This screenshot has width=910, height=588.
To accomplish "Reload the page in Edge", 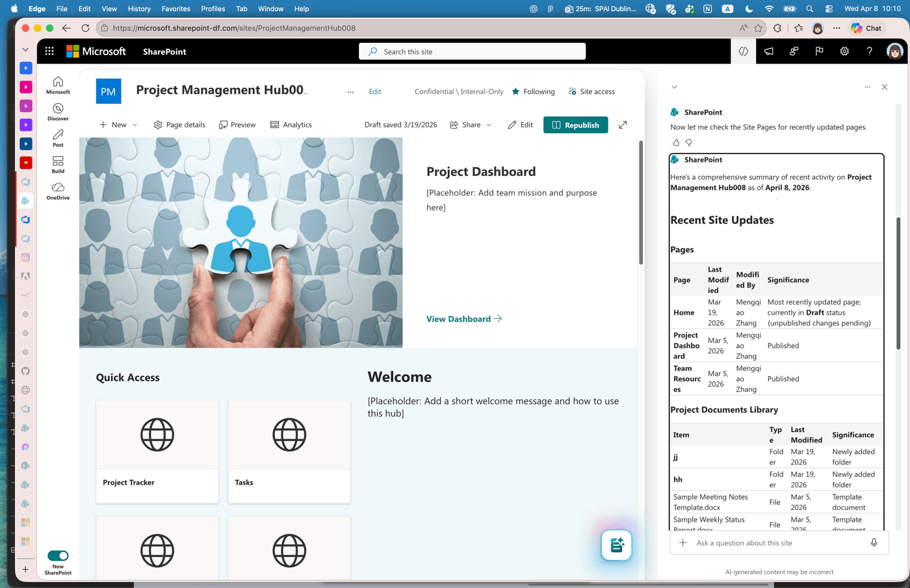I will pyautogui.click(x=85, y=28).
